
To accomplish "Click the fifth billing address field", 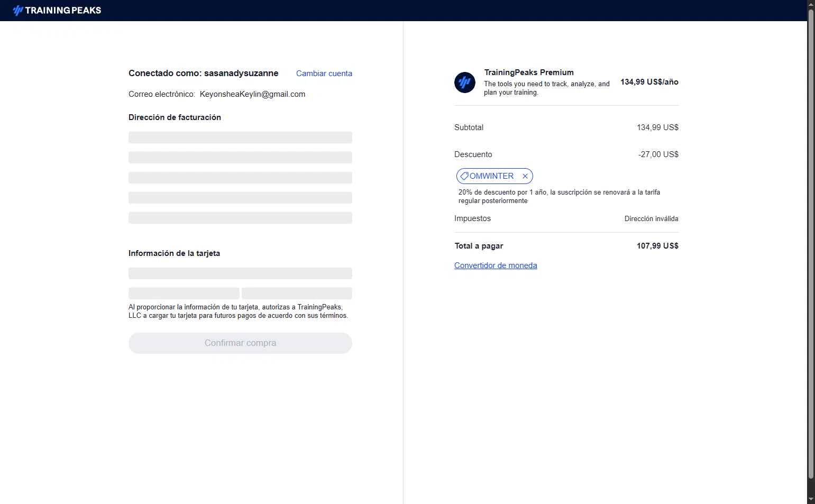I will 240,218.
